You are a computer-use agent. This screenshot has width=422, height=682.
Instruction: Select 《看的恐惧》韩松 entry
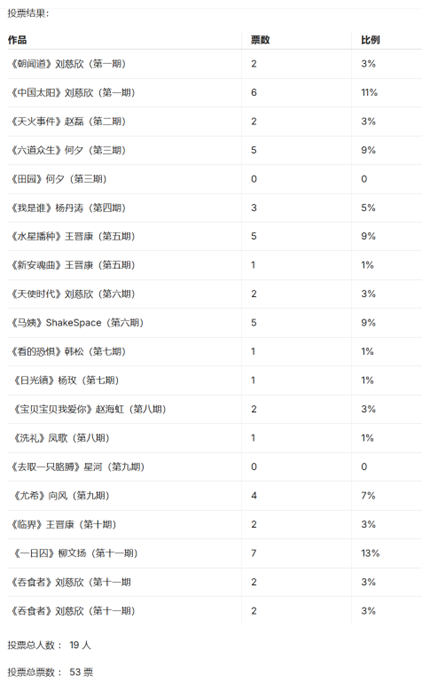(x=68, y=351)
